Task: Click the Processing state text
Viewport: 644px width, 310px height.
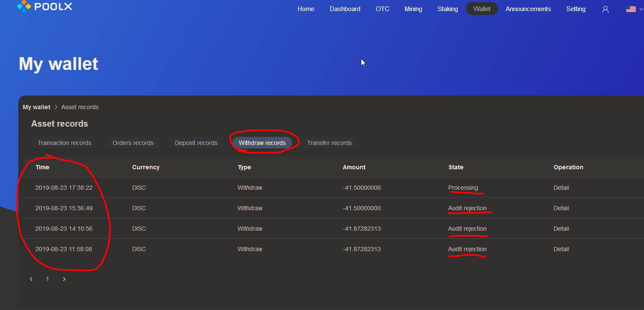Action: pyautogui.click(x=463, y=188)
